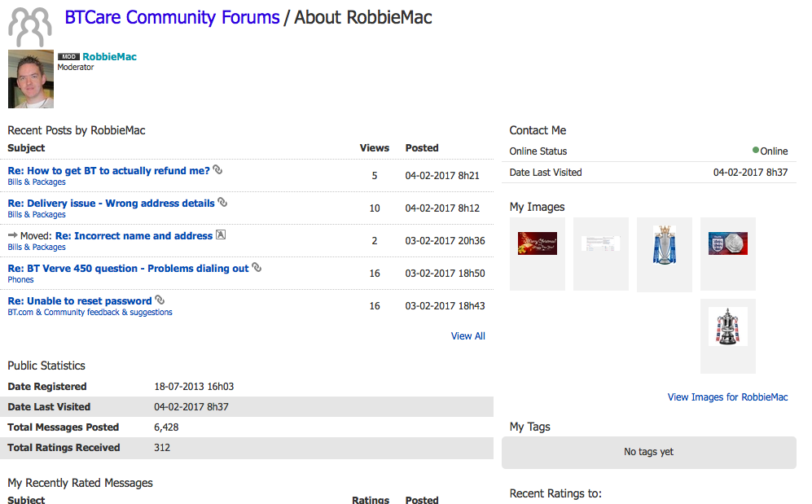Click View All recent posts link

tap(468, 336)
